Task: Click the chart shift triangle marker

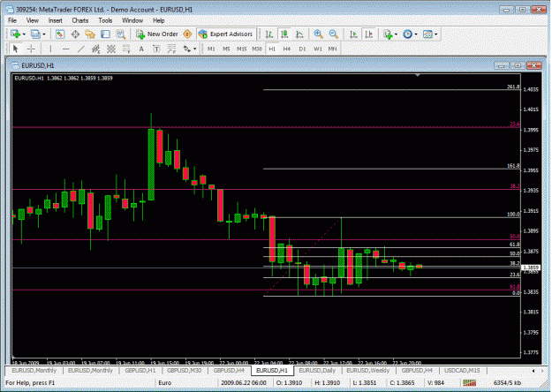Action: click(418, 75)
